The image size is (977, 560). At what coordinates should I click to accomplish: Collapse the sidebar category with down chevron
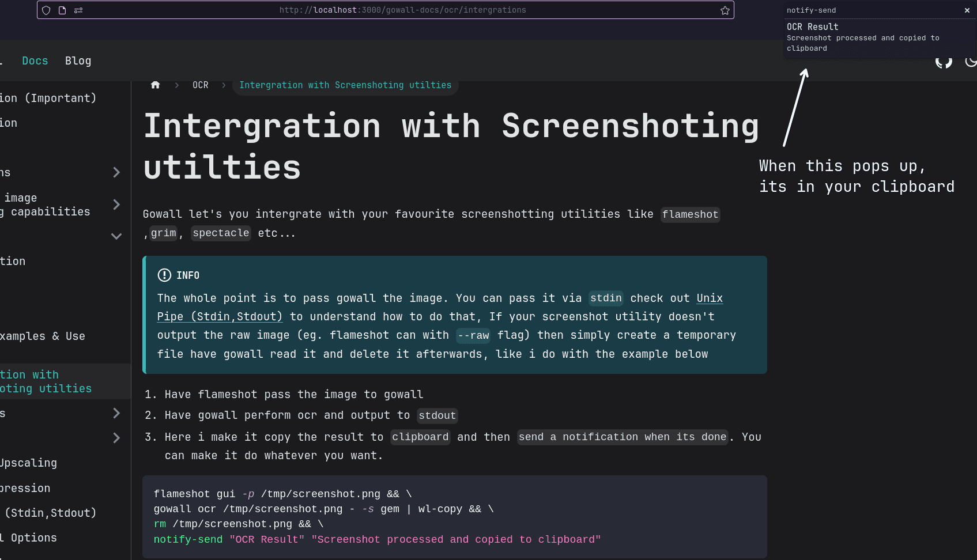[x=116, y=236]
